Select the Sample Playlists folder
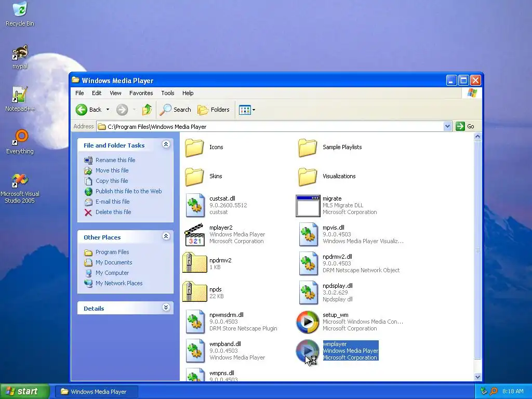532x399 pixels. click(308, 147)
